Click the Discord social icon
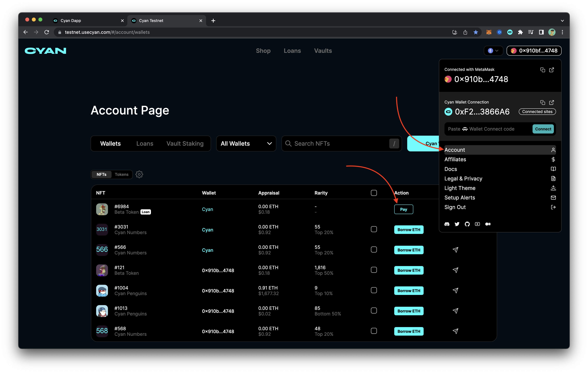Viewport: 588px width, 373px height. point(447,224)
